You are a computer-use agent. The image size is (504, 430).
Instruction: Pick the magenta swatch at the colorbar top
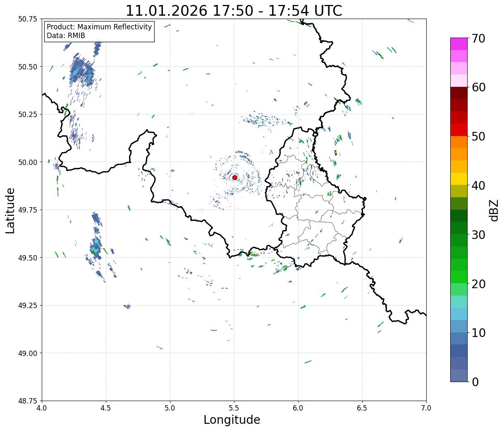(x=459, y=44)
